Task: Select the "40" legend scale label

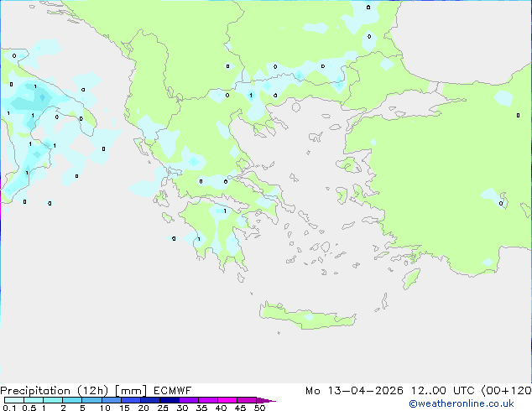Action: [221, 408]
